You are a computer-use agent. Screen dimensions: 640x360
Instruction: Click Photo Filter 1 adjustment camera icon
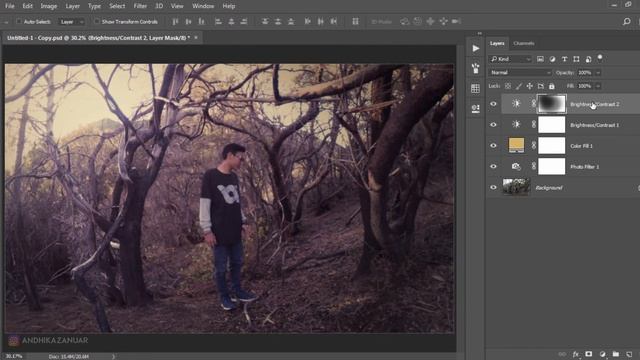516,167
